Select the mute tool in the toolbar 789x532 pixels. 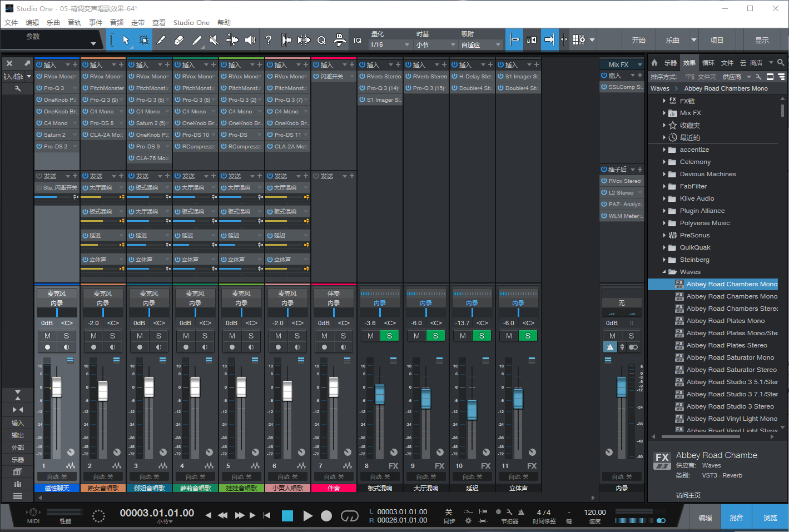click(214, 40)
